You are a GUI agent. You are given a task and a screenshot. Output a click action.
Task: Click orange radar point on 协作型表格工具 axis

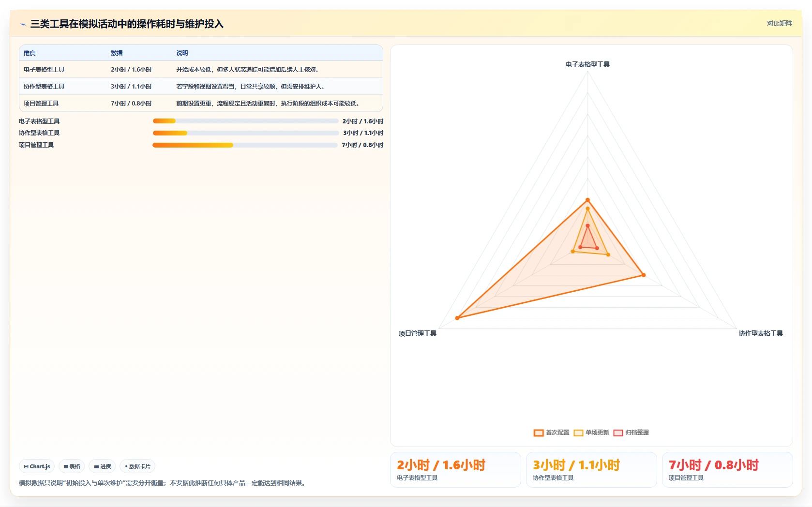[644, 275]
